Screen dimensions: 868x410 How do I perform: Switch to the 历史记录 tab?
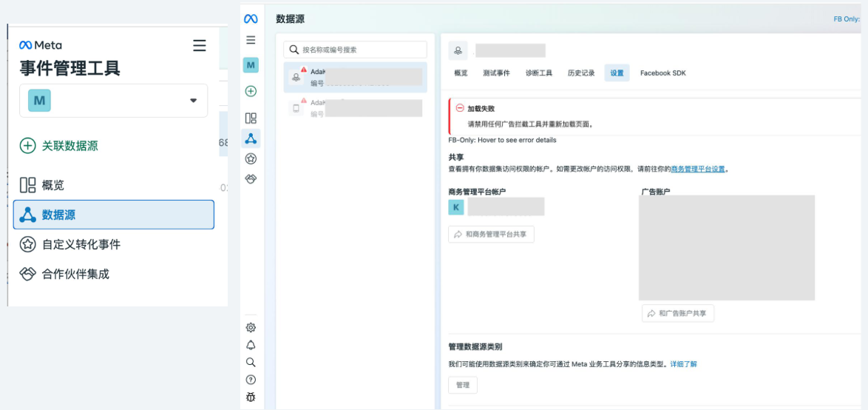[x=581, y=73]
